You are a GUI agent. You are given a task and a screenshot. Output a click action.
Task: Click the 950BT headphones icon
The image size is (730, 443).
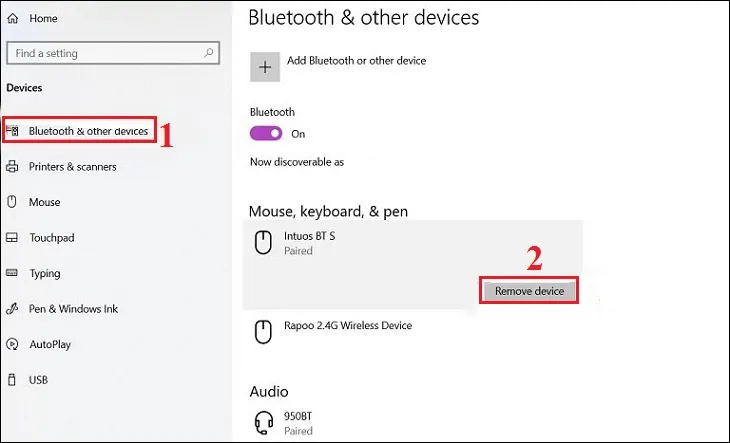pos(263,423)
